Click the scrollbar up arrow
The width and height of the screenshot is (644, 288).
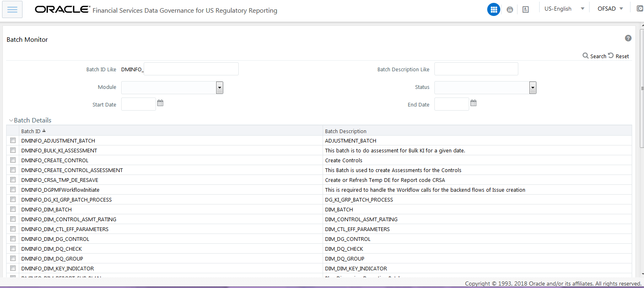pos(642,25)
